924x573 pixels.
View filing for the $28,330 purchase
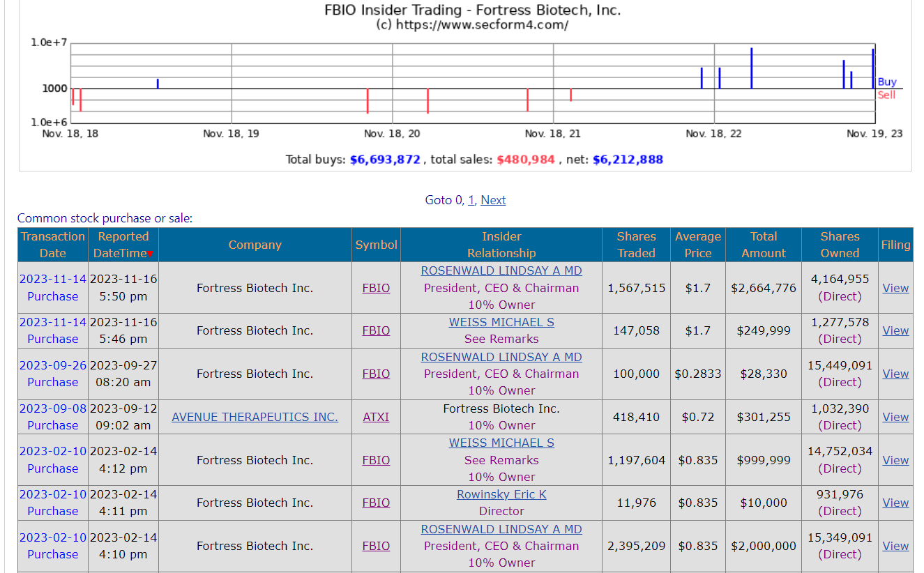(x=895, y=374)
